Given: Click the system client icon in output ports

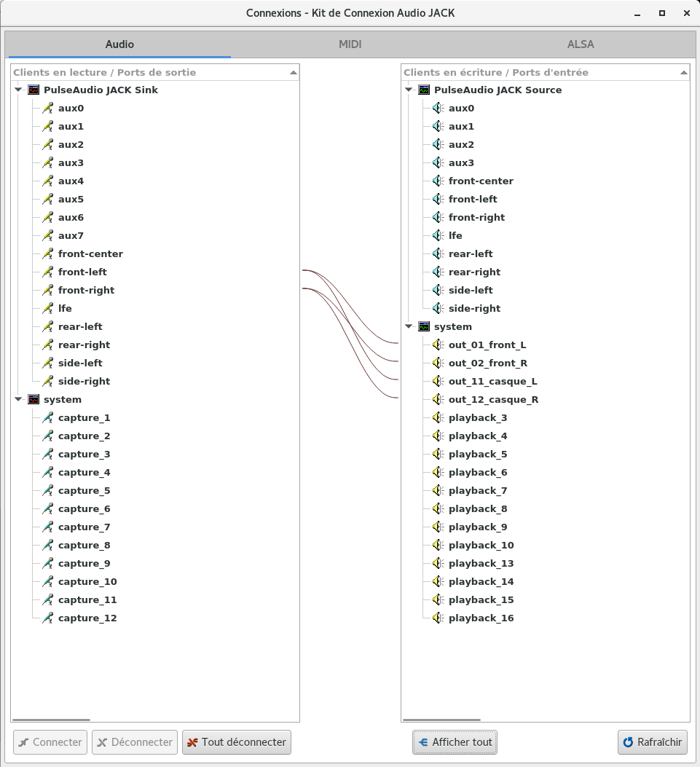Looking at the screenshot, I should 34,400.
